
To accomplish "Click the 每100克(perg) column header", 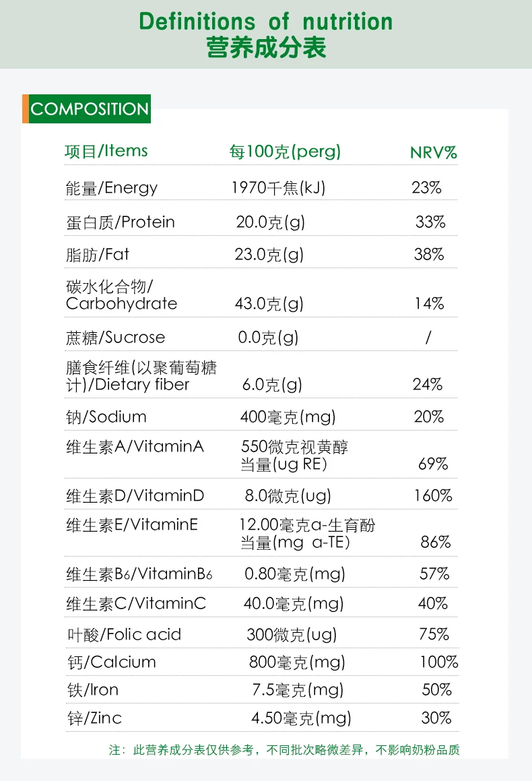I will (285, 152).
